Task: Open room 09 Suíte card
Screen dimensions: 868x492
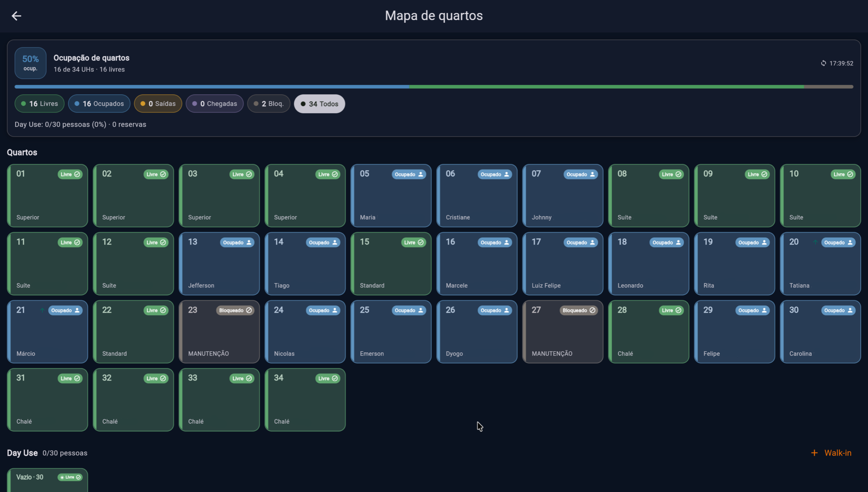Action: (x=734, y=196)
